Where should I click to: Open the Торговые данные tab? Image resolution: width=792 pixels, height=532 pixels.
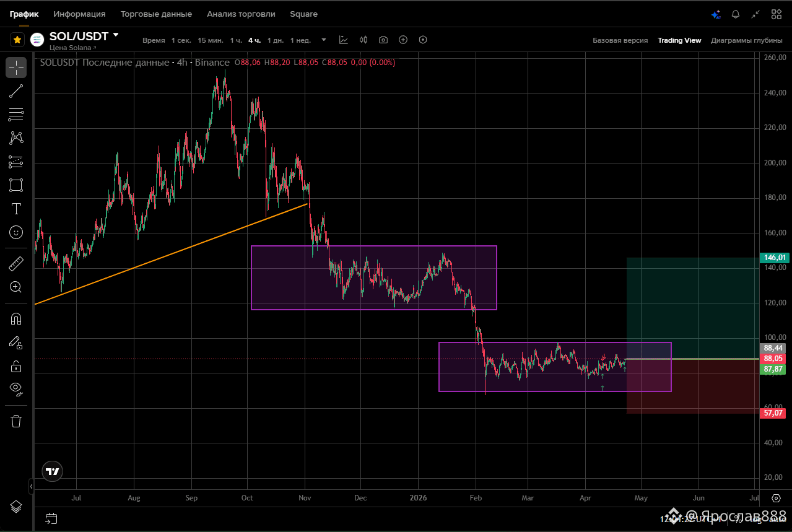(156, 14)
